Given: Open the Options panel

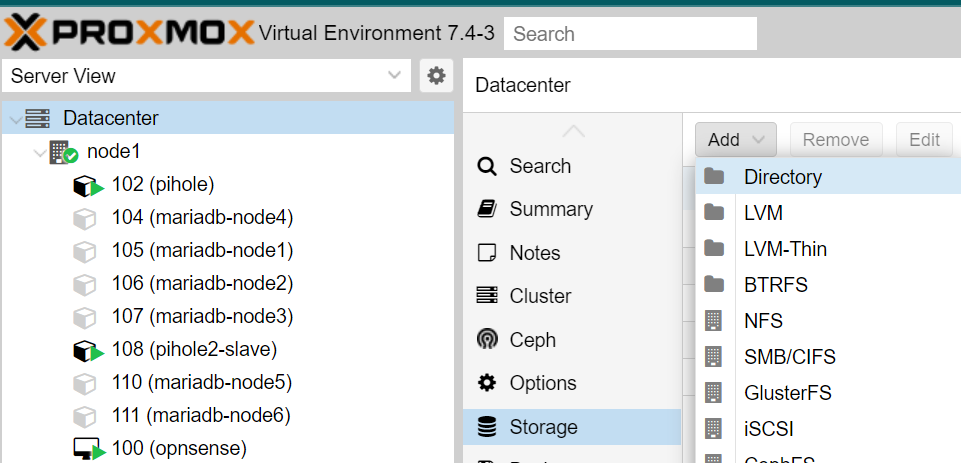Looking at the screenshot, I should point(572,383).
